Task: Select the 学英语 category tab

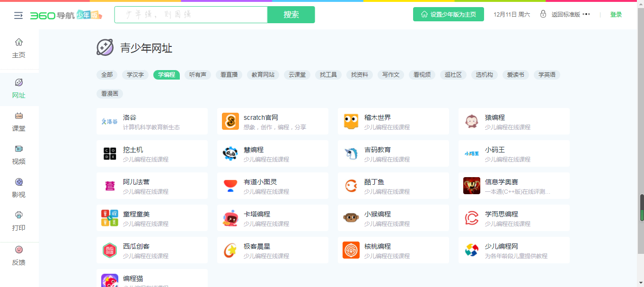Action: click(547, 75)
